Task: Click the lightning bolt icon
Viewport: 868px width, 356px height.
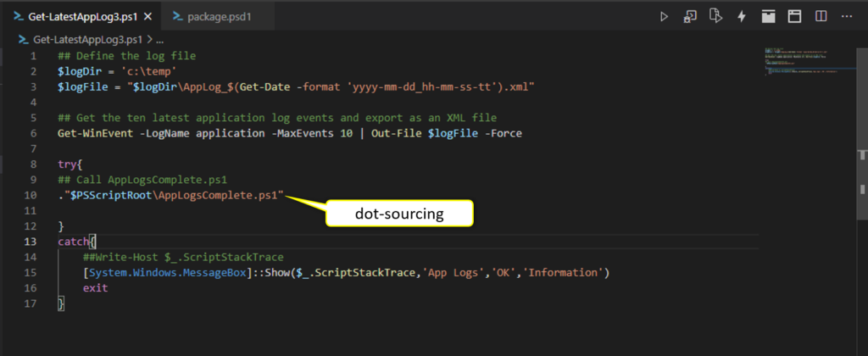Action: point(742,16)
